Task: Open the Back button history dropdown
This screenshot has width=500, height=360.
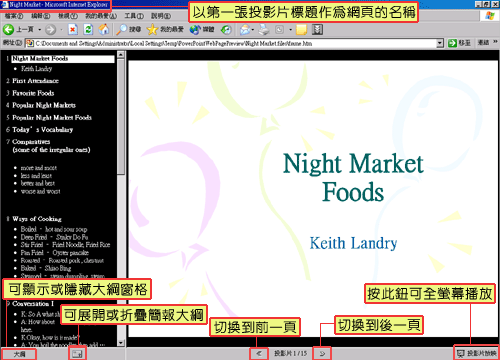Action: coord(40,30)
